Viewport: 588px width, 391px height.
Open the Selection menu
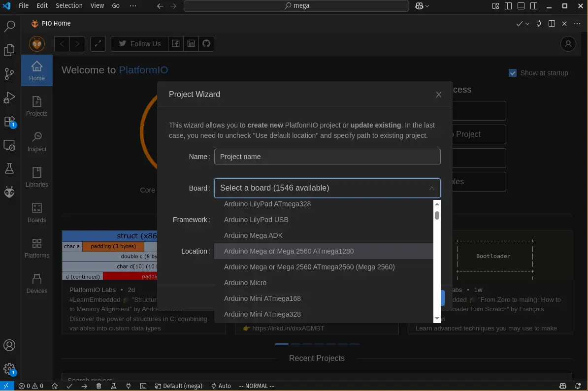69,6
